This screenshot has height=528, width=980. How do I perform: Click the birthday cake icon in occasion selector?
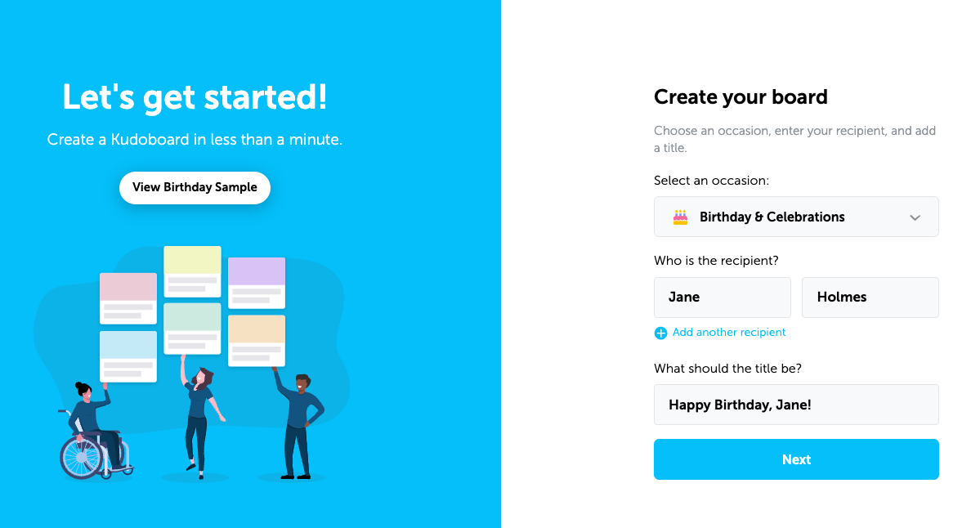pyautogui.click(x=680, y=217)
